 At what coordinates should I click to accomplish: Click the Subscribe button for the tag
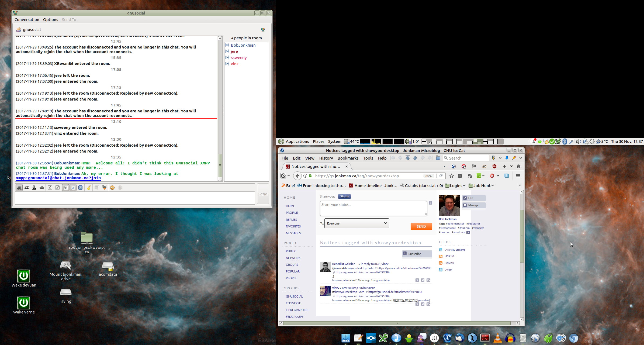click(417, 254)
